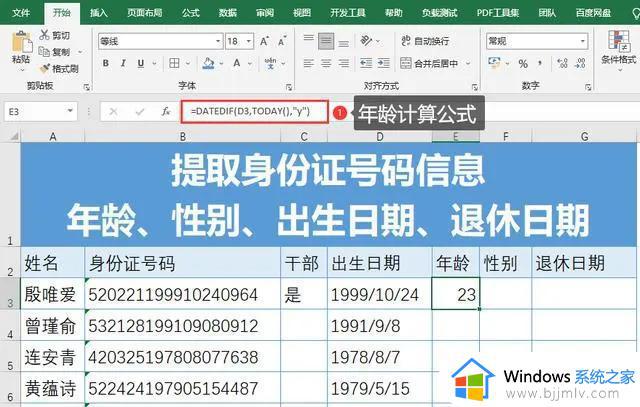Select top vertical alignment
640x407 pixels.
click(309, 40)
